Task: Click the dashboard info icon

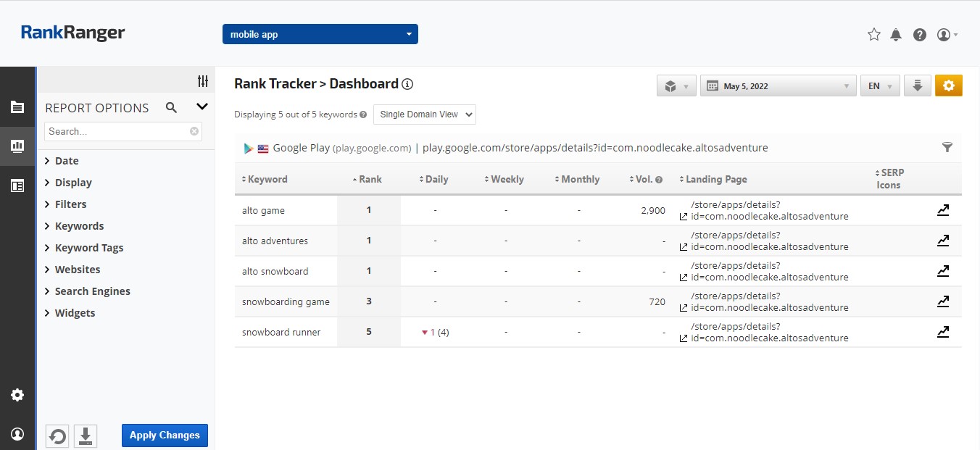Action: (x=407, y=84)
